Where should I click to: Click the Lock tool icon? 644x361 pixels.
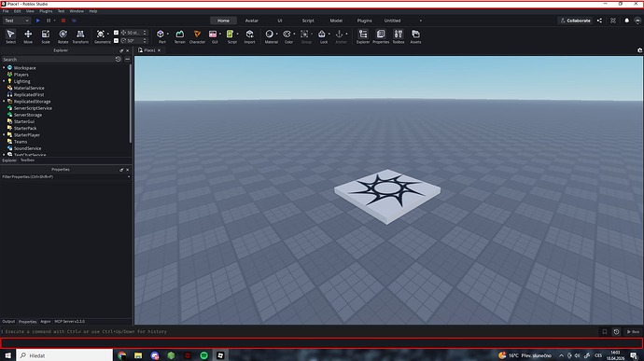tap(322, 35)
